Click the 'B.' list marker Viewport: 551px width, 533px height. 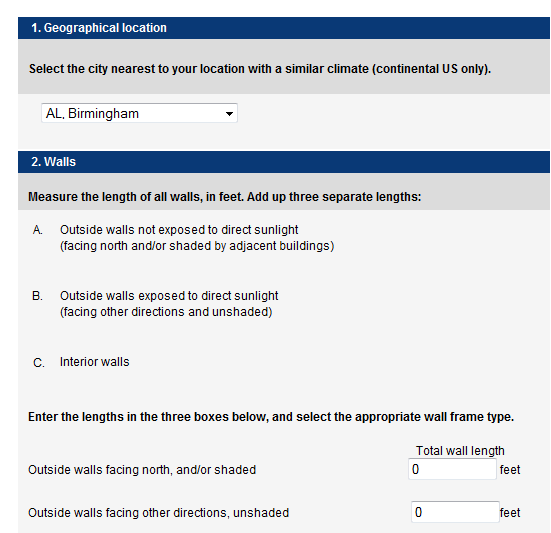(37, 296)
